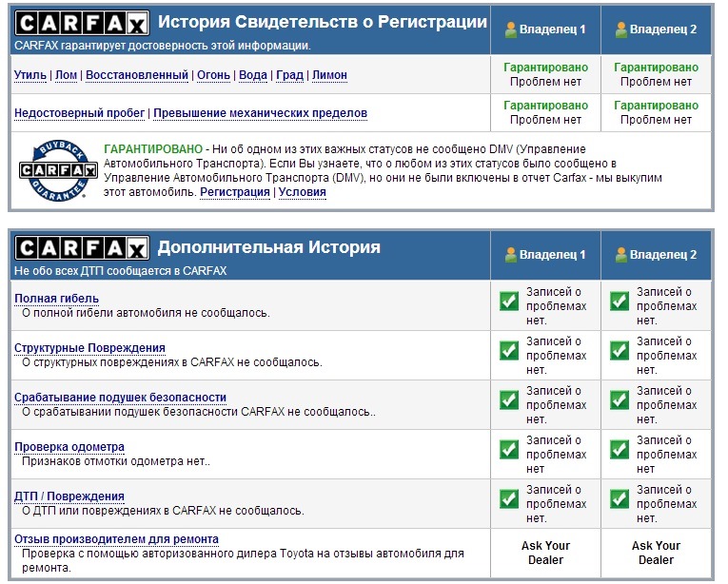The image size is (728, 584).
Task: Open the Лимон link
Action: (329, 75)
